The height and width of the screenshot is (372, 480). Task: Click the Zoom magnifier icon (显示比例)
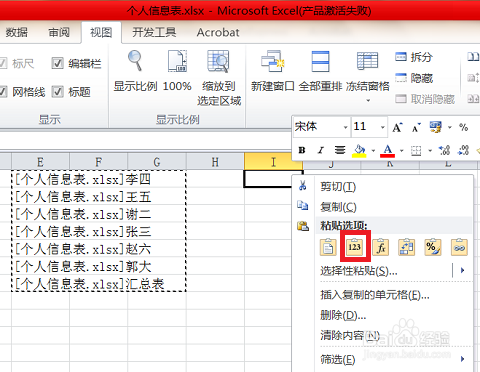[x=135, y=60]
